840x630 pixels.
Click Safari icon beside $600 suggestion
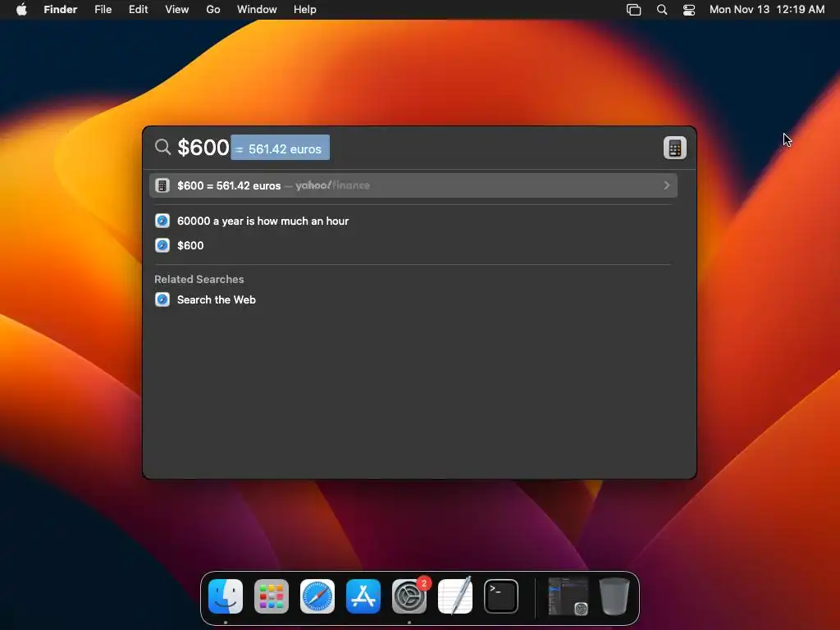click(162, 245)
